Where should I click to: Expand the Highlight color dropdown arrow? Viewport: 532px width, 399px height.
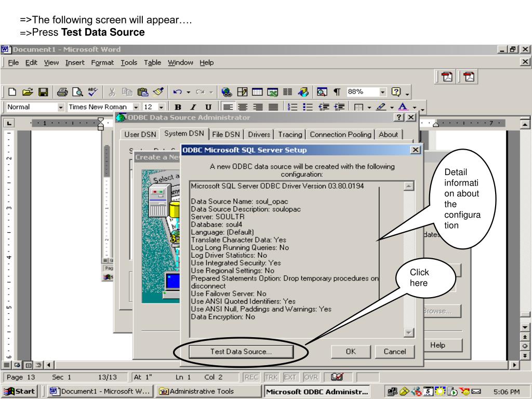coord(392,108)
